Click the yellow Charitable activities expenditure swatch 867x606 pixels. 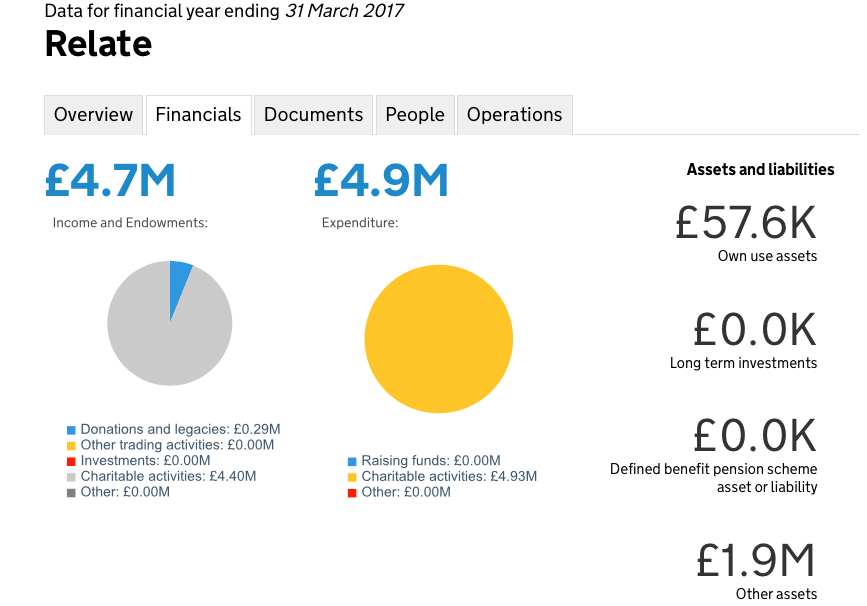coord(352,477)
